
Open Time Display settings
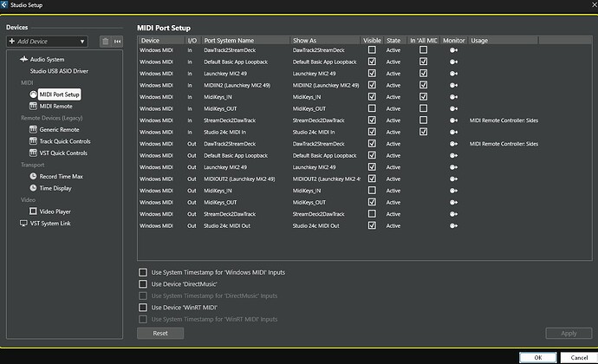coord(55,188)
